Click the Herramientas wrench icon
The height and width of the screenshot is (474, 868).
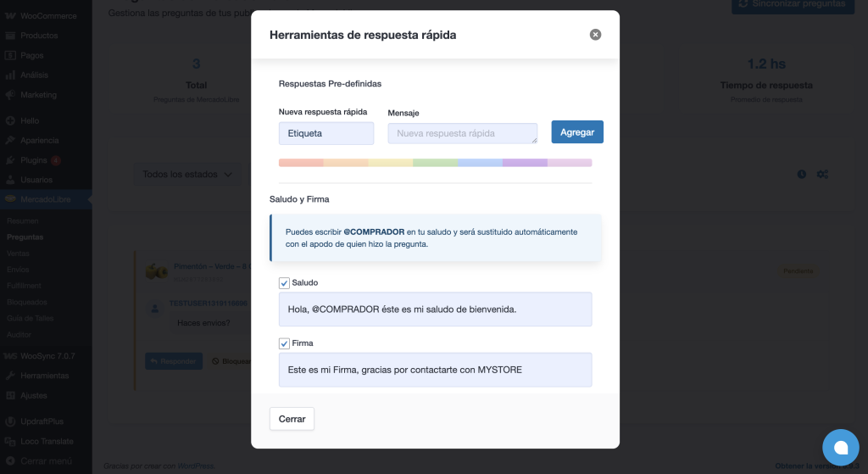tap(10, 376)
